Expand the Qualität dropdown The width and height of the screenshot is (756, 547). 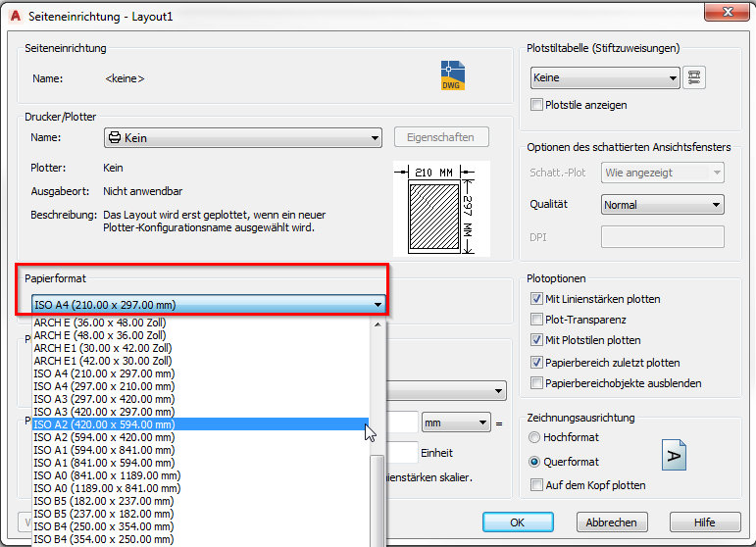[x=662, y=205]
